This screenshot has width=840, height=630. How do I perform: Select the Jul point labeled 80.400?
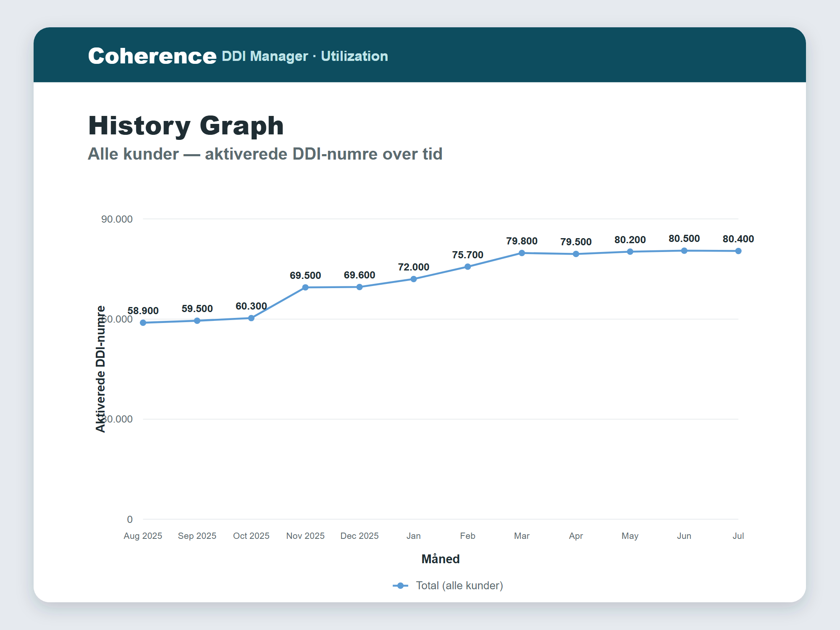click(x=738, y=251)
